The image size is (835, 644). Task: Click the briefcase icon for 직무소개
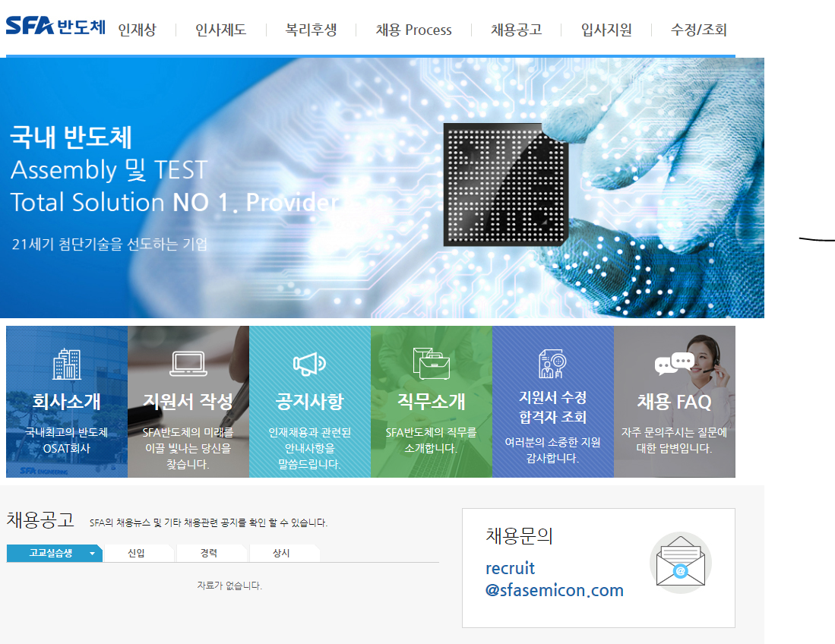pyautogui.click(x=432, y=364)
